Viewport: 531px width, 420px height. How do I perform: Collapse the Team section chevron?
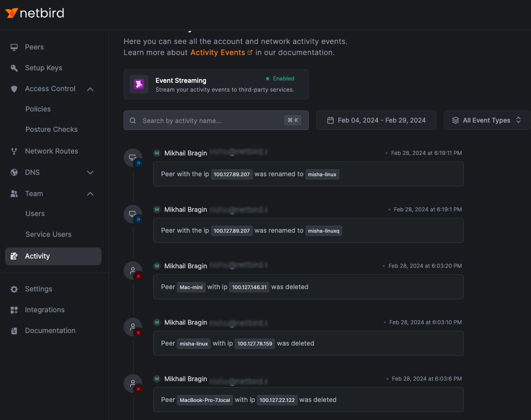[x=90, y=194]
